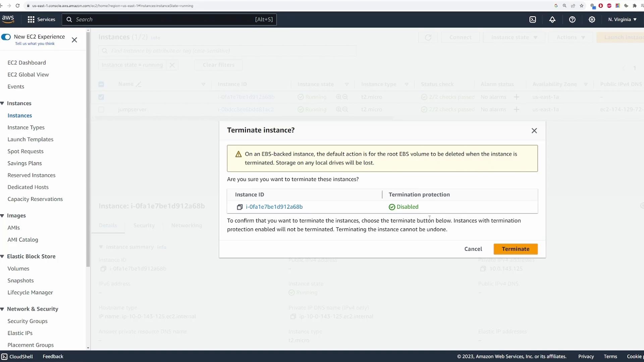This screenshot has width=644, height=362.
Task: Open the help question mark icon
Action: (x=572, y=19)
